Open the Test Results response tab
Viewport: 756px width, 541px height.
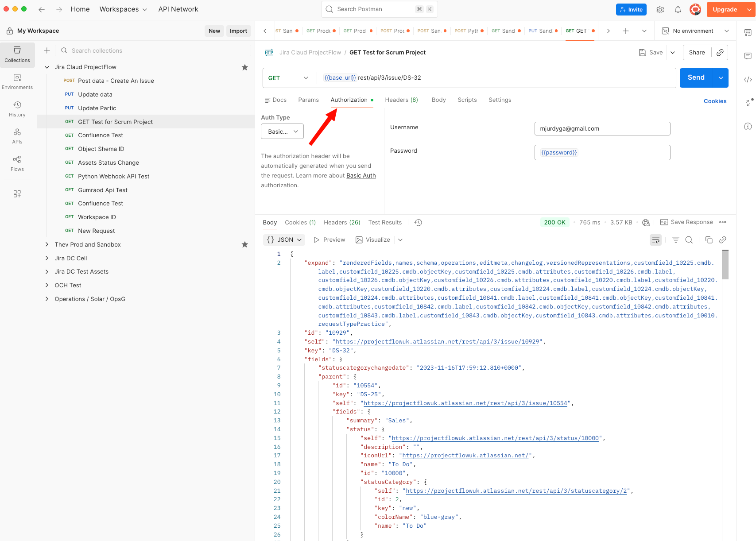(x=385, y=223)
